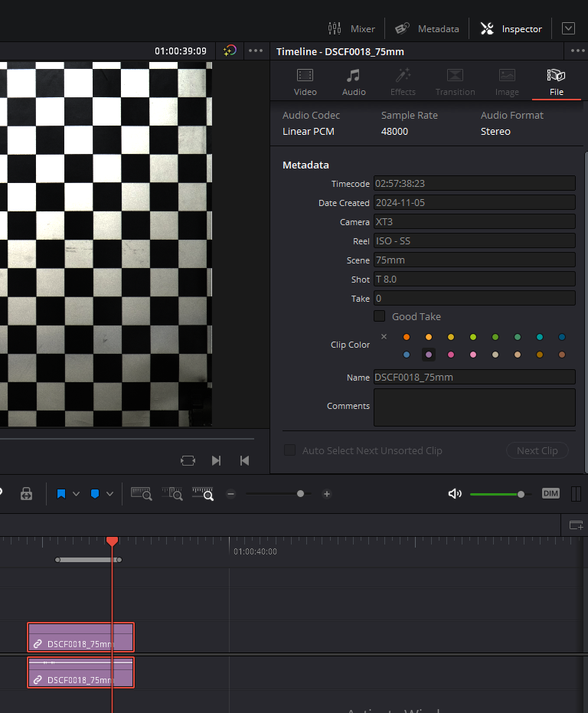Click the DIM audio button

point(550,493)
